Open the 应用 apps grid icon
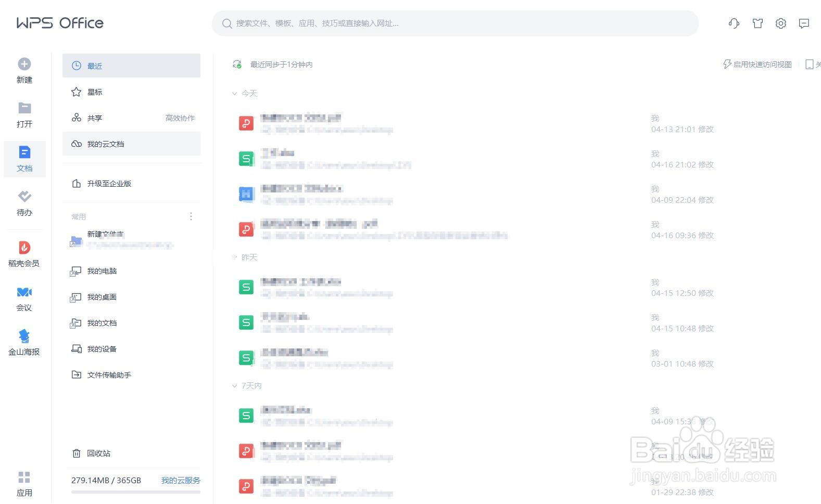Screen dimensions: 821x504 (24, 477)
